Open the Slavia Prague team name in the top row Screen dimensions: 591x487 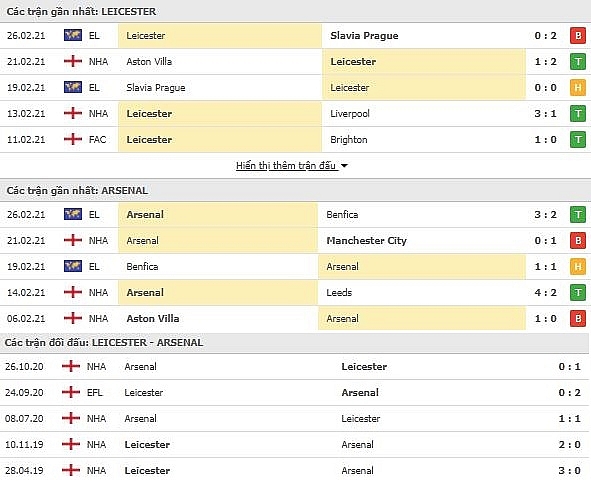364,36
